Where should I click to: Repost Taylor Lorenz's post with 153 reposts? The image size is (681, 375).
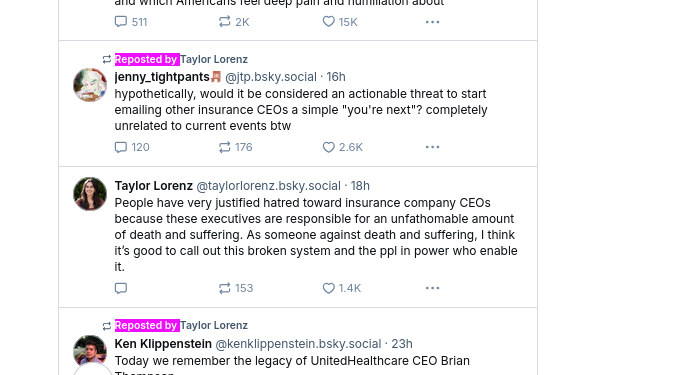(235, 288)
